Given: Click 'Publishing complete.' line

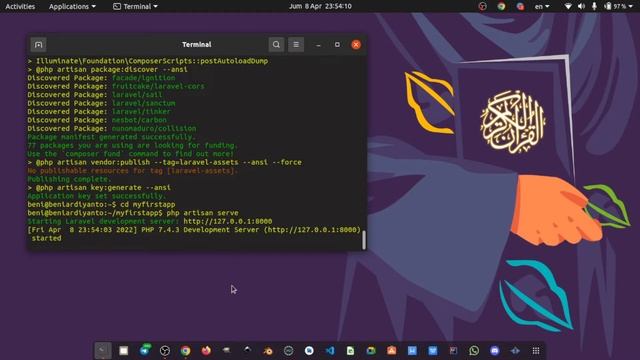Looking at the screenshot, I should (69, 179).
